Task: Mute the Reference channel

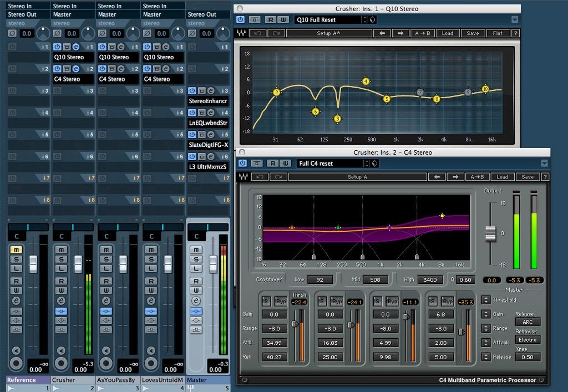Action: (16, 250)
